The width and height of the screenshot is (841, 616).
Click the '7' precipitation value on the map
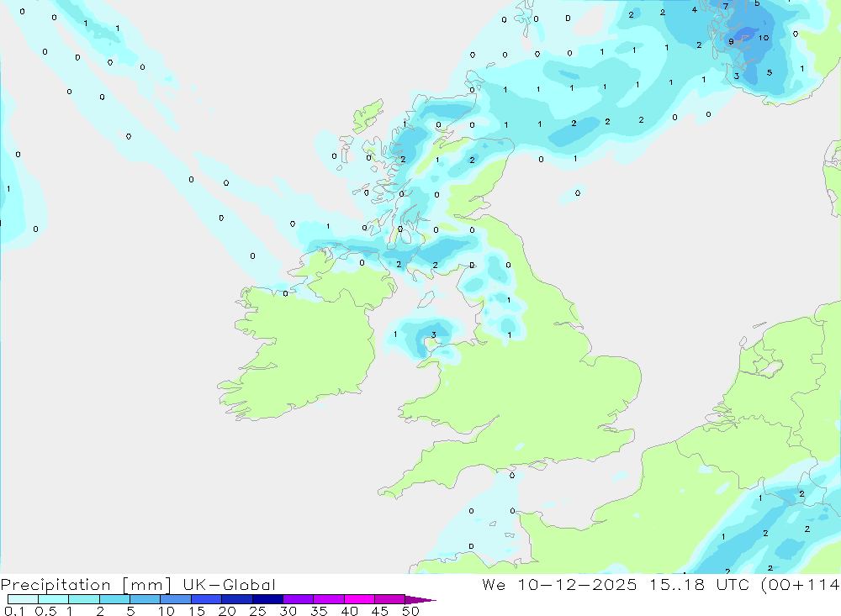[x=726, y=7]
